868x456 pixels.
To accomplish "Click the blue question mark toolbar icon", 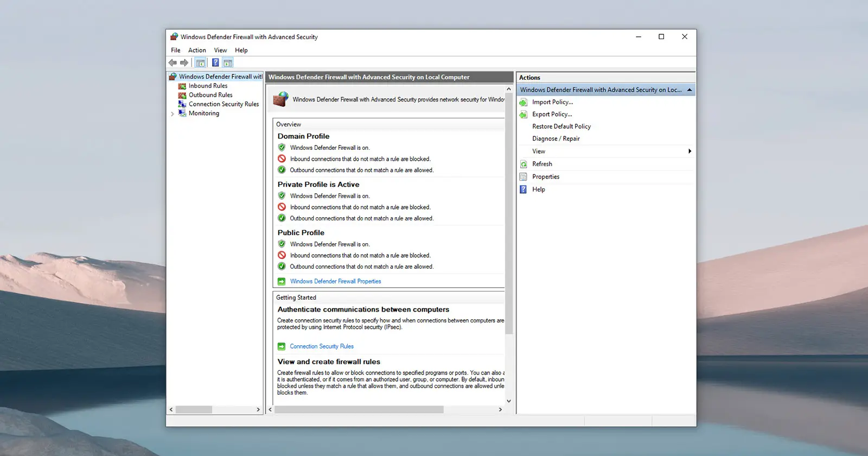I will pyautogui.click(x=215, y=63).
